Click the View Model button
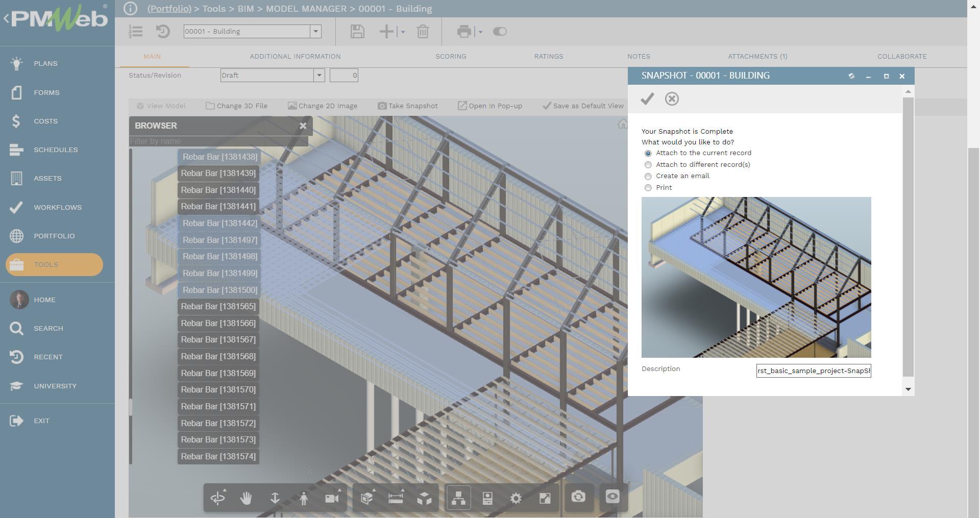The height and width of the screenshot is (518, 980). tap(161, 106)
